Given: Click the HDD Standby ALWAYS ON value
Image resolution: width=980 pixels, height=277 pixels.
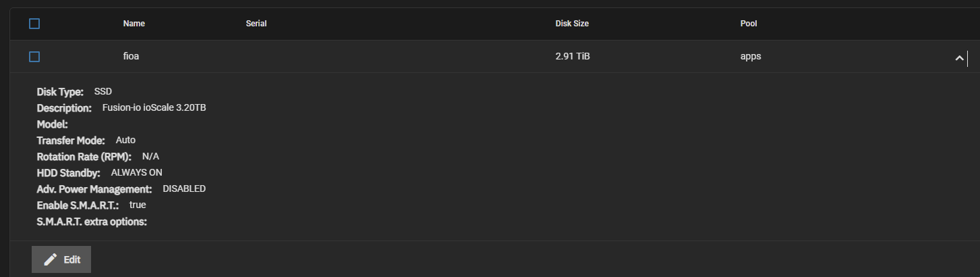Looking at the screenshot, I should pyautogui.click(x=137, y=172).
